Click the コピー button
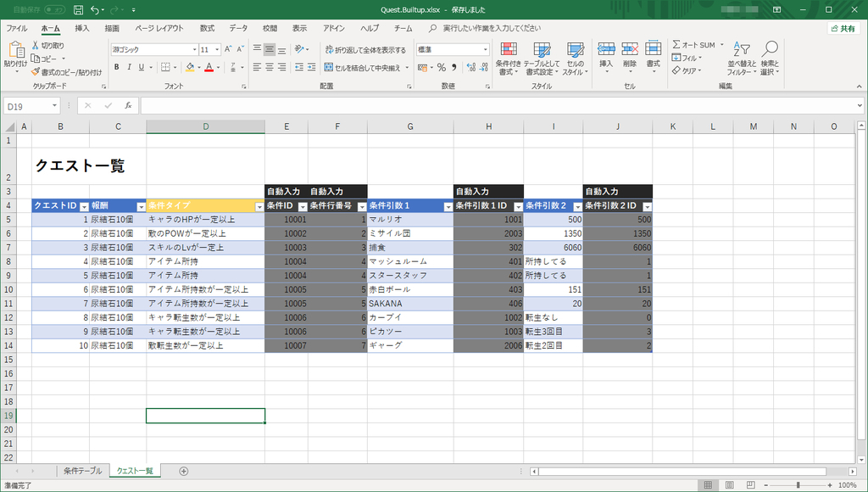This screenshot has height=492, width=868. click(x=44, y=59)
